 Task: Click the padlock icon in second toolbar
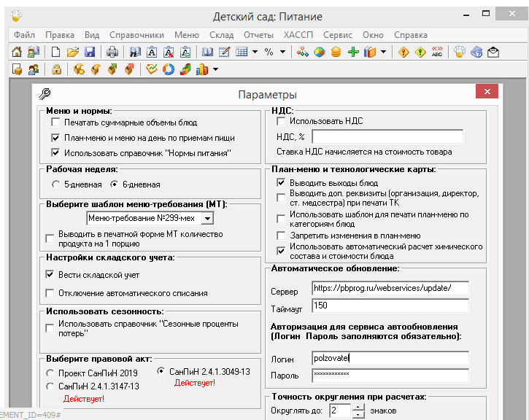56,69
